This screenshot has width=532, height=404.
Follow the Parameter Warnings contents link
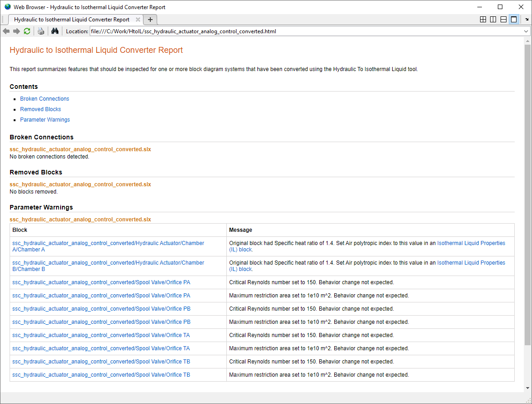pyautogui.click(x=45, y=120)
